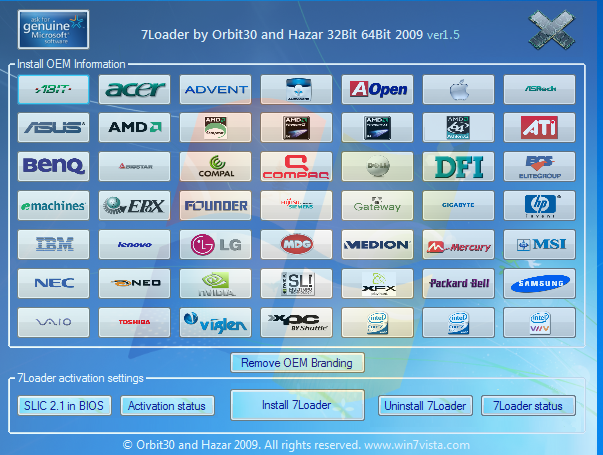Select the ABIT OEM logo
The width and height of the screenshot is (603, 455).
[x=53, y=90]
